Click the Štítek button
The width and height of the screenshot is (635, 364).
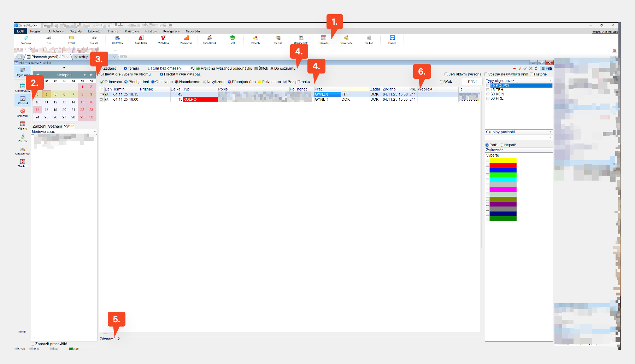coord(261,69)
